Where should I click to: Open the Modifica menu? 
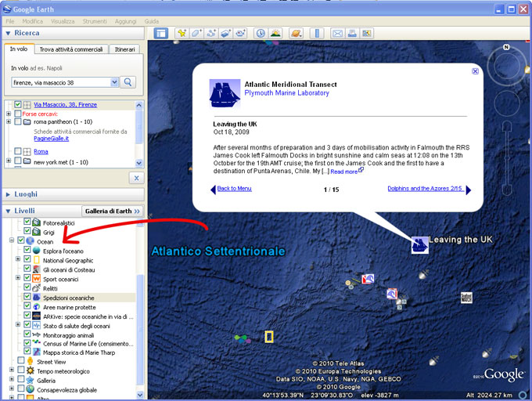coord(33,21)
